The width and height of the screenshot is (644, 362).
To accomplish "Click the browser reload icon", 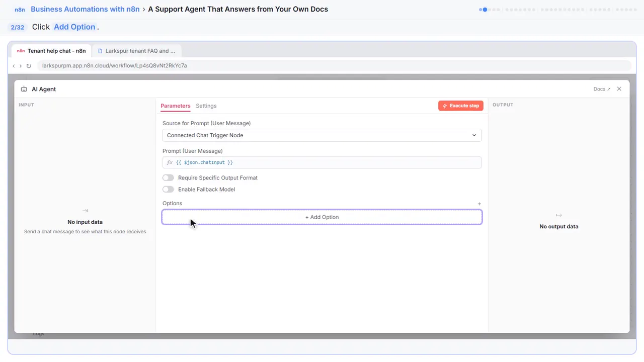I will [x=29, y=66].
